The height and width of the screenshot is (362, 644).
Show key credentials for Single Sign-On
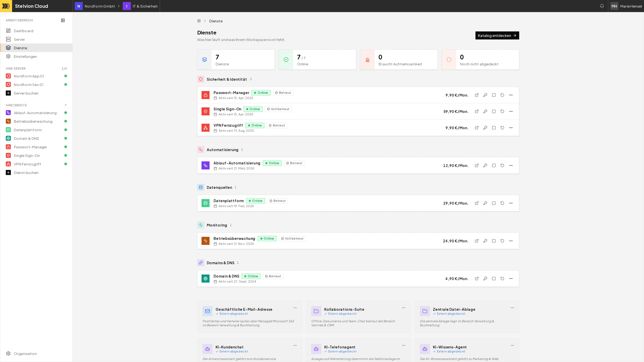pos(485,111)
